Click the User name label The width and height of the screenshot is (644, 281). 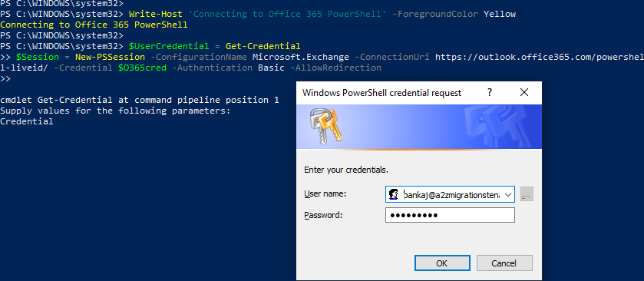click(325, 193)
